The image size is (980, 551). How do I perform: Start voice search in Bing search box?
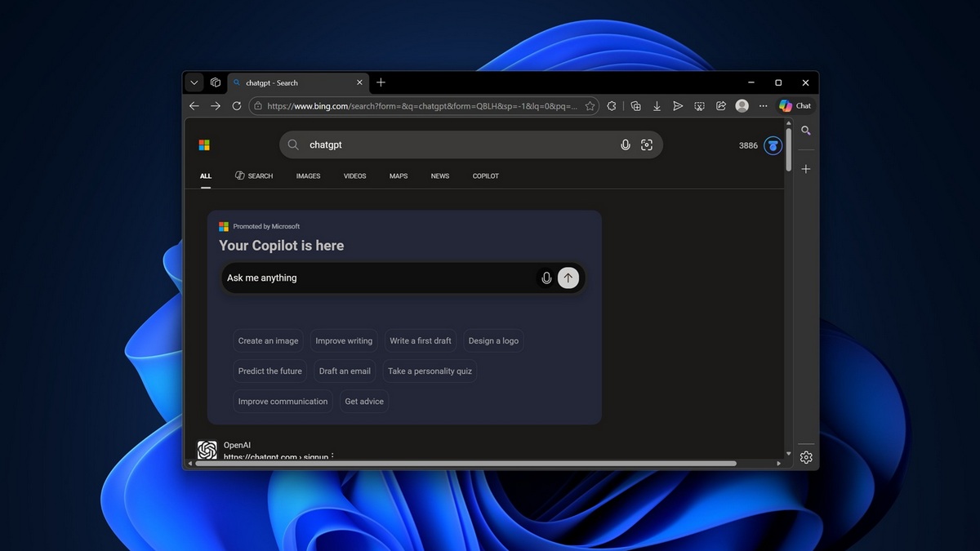(x=625, y=145)
